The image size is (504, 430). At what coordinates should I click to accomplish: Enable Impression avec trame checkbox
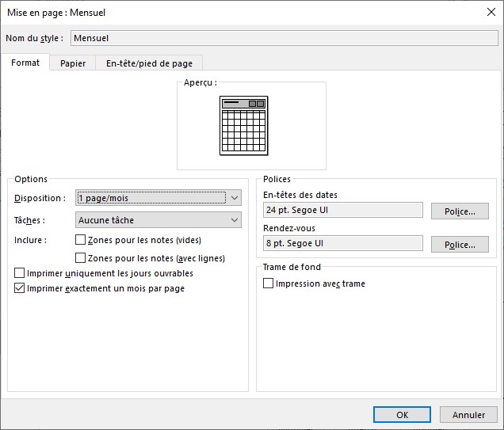coord(269,283)
